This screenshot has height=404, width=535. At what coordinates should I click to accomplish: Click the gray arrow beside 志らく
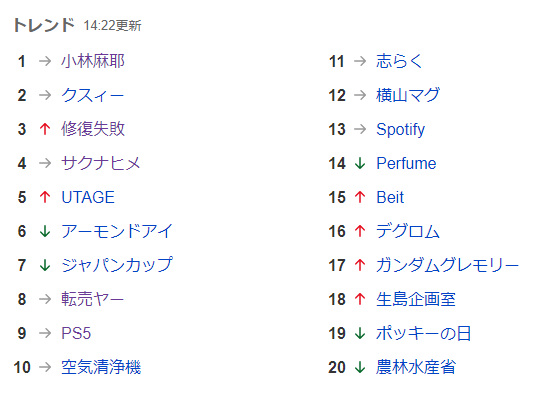tap(360, 61)
